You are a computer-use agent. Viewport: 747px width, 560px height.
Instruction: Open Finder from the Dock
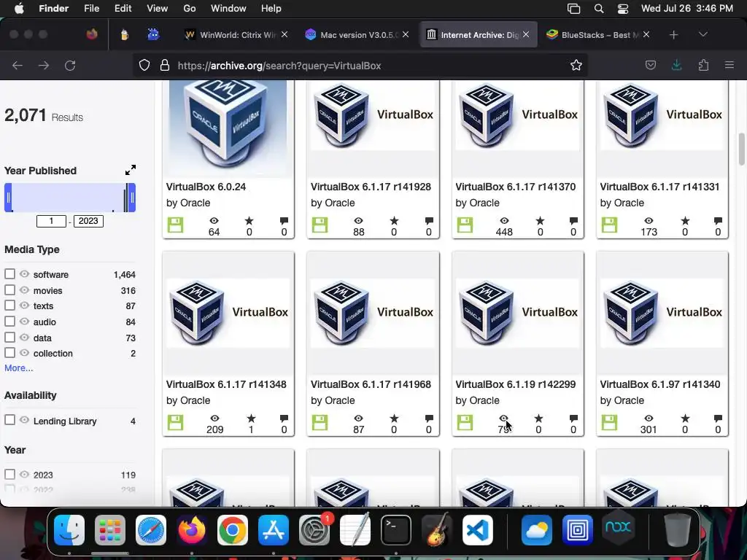click(69, 529)
